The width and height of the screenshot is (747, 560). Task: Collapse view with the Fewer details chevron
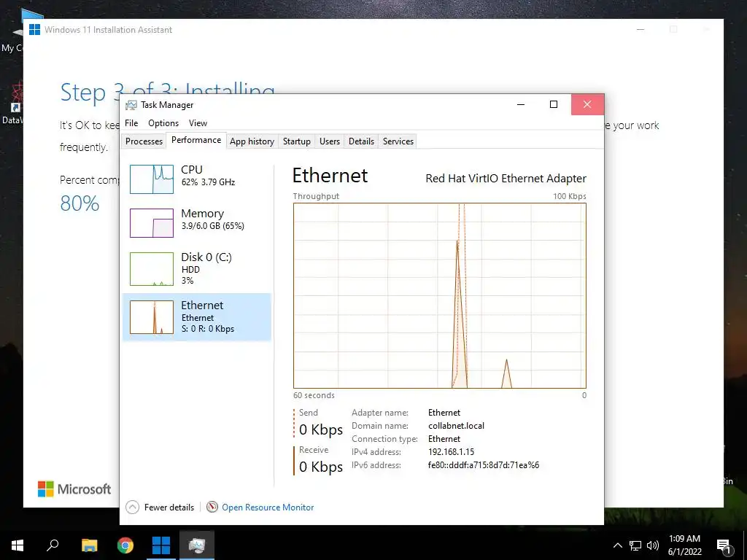click(x=133, y=507)
